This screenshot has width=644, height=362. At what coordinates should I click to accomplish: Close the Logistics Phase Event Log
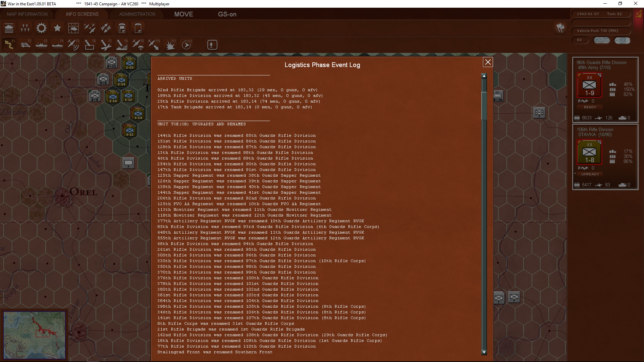488,62
